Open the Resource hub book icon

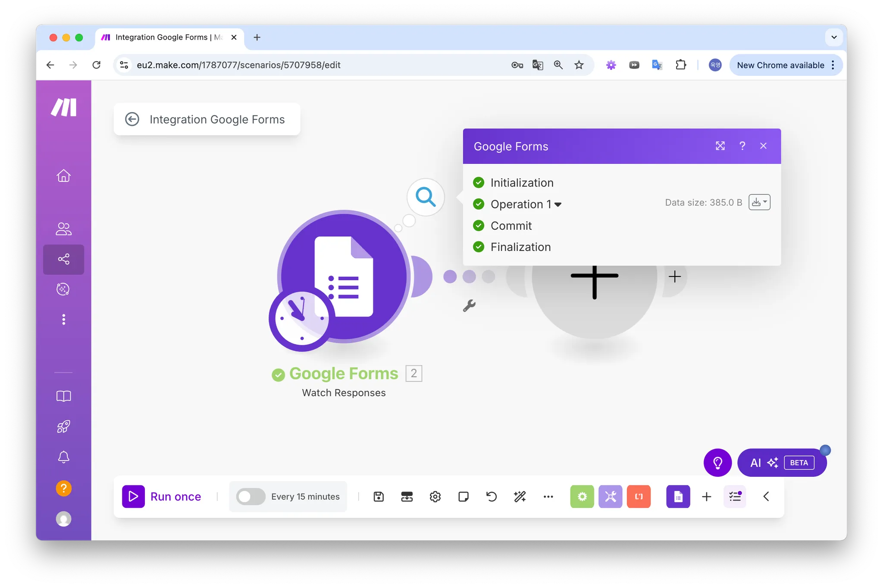click(x=64, y=396)
